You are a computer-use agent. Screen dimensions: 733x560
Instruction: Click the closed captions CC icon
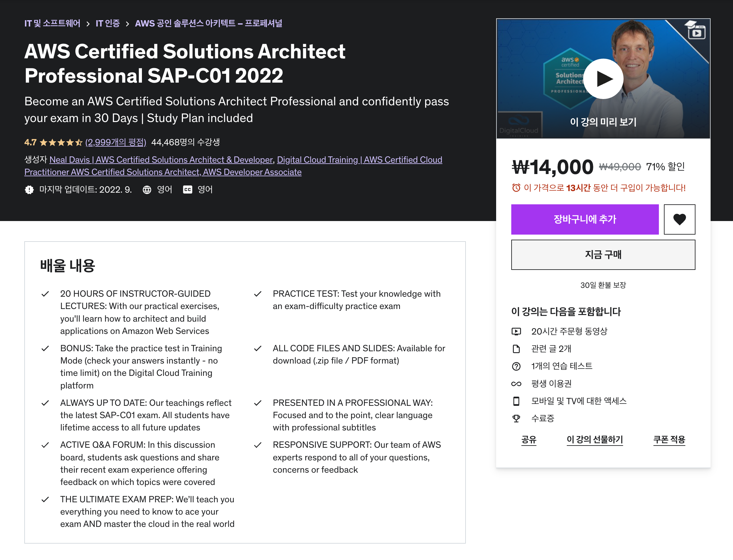187,190
